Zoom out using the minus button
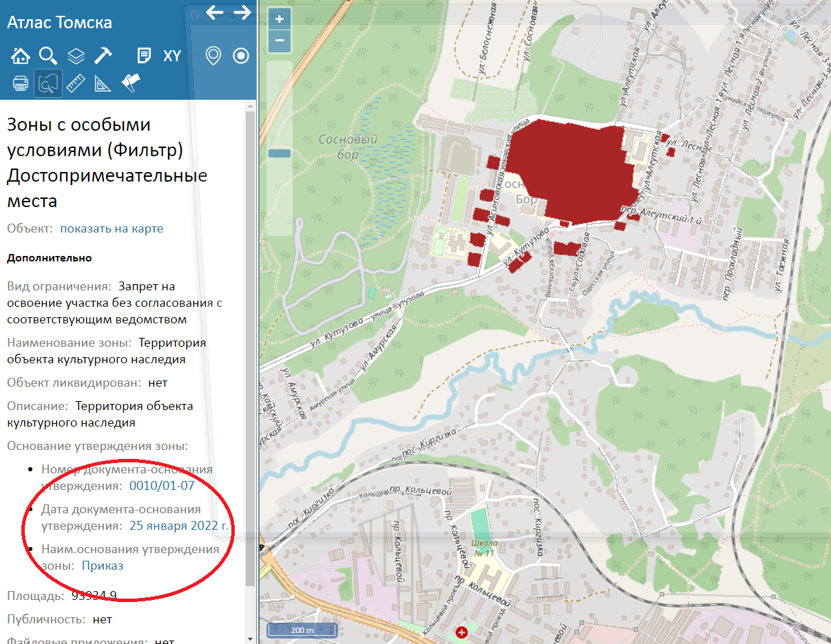This screenshot has height=644, width=831. (x=280, y=41)
